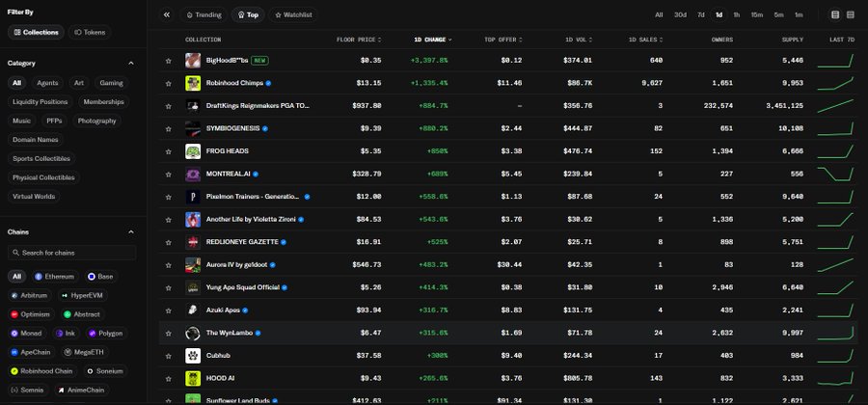Switch to table list view icon
Screen dimensions: 868x405
click(x=835, y=14)
